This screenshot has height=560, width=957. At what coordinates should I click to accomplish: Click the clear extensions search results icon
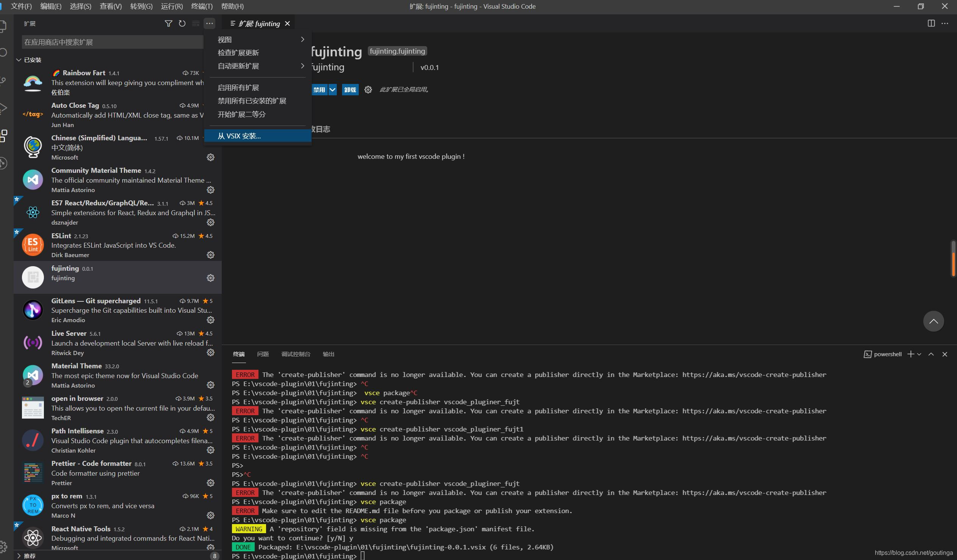coord(196,23)
